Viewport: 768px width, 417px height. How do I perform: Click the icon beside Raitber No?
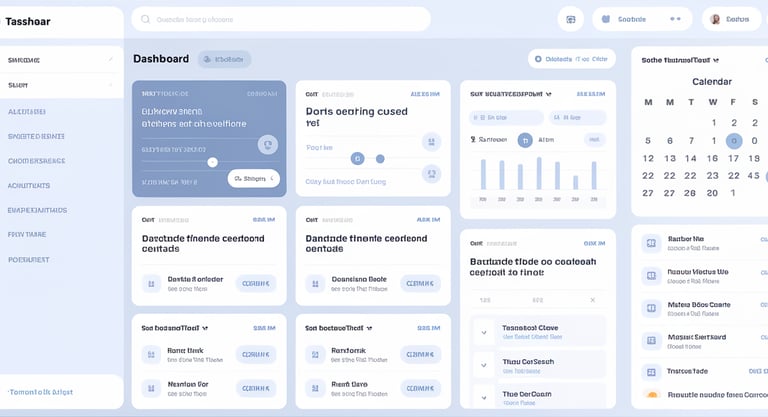point(651,243)
